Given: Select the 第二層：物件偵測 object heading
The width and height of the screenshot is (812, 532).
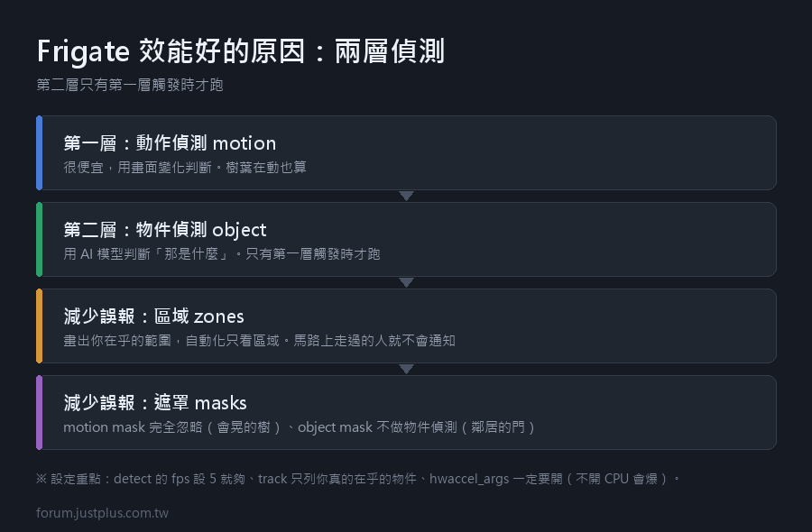Looking at the screenshot, I should point(165,230).
